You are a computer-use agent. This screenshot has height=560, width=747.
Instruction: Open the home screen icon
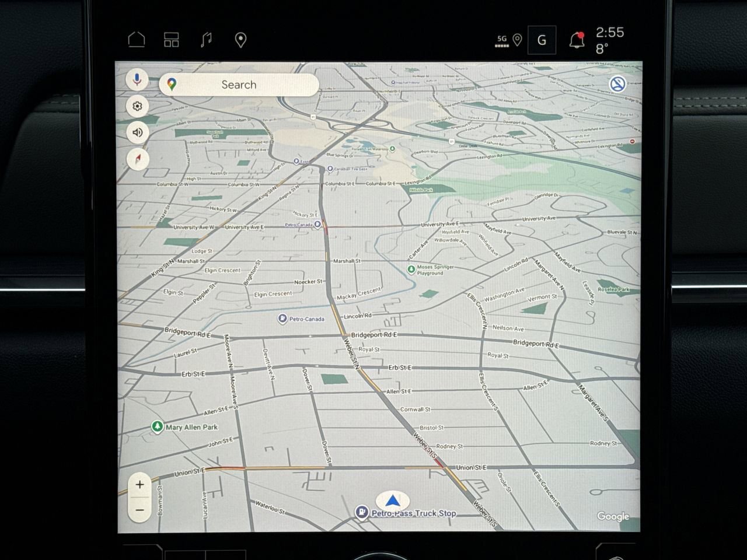[x=137, y=40]
